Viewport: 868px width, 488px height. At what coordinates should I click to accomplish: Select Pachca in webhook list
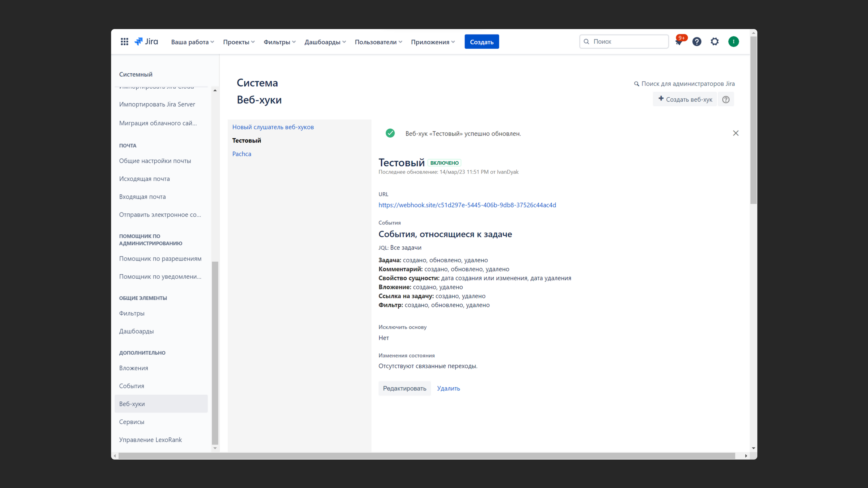pos(242,154)
